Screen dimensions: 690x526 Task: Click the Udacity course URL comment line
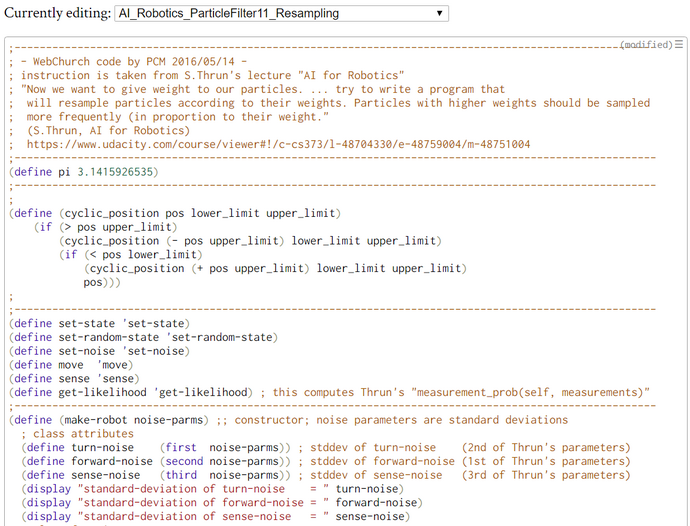[x=278, y=144]
